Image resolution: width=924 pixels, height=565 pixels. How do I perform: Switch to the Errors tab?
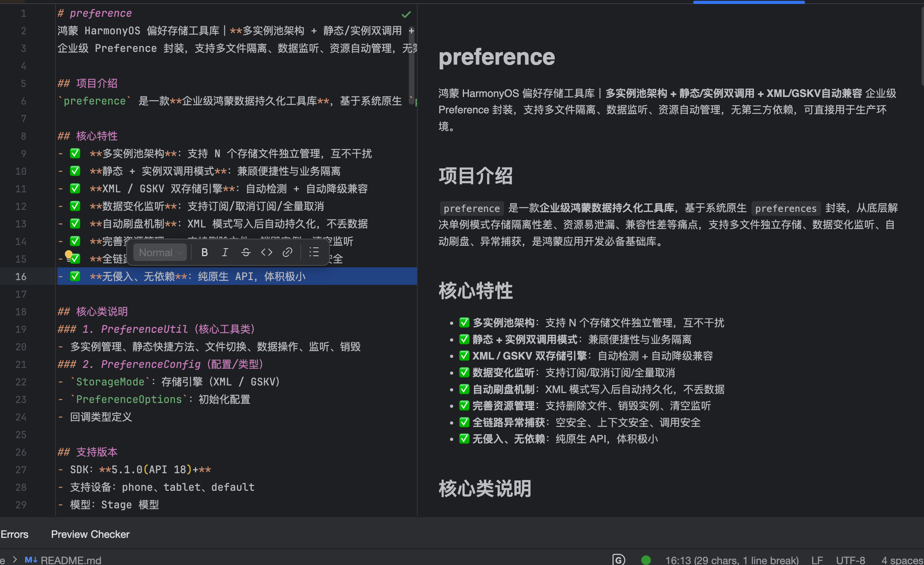tap(14, 534)
